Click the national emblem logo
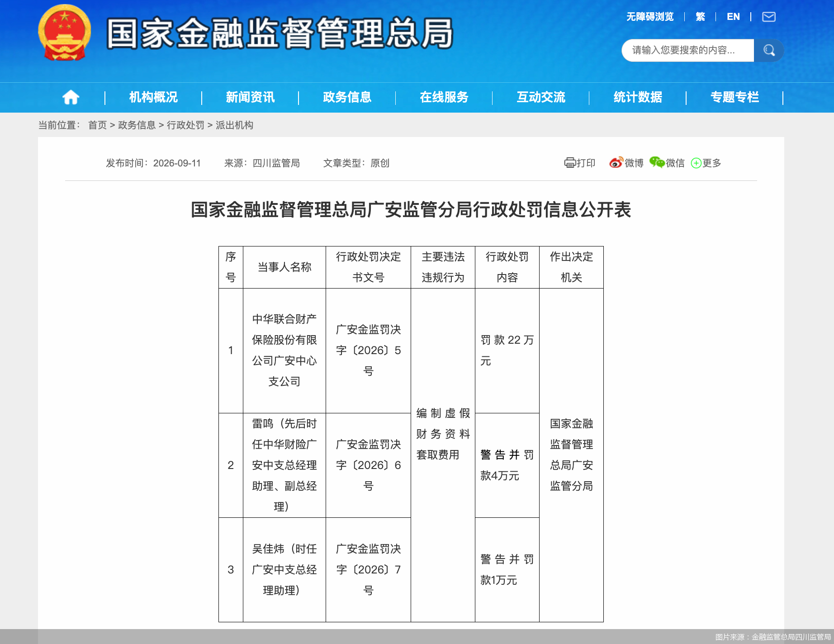 coord(64,33)
